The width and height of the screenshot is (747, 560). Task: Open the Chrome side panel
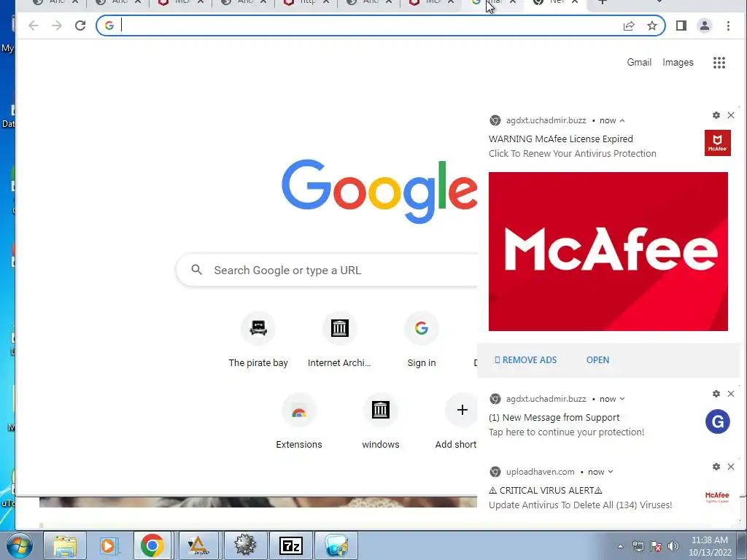pos(681,26)
